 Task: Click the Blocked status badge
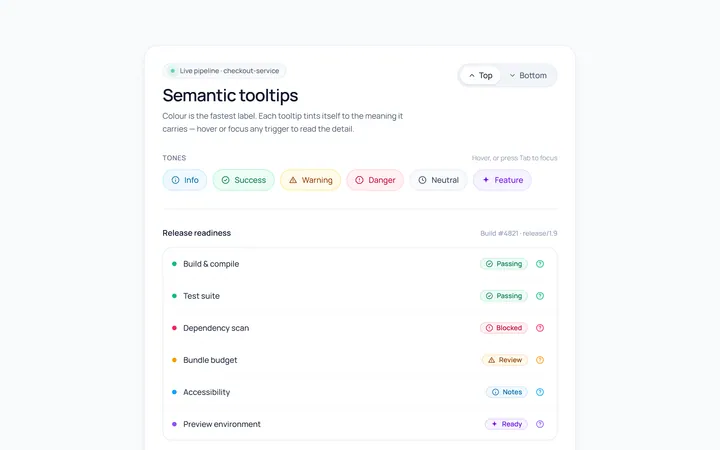pyautogui.click(x=504, y=328)
